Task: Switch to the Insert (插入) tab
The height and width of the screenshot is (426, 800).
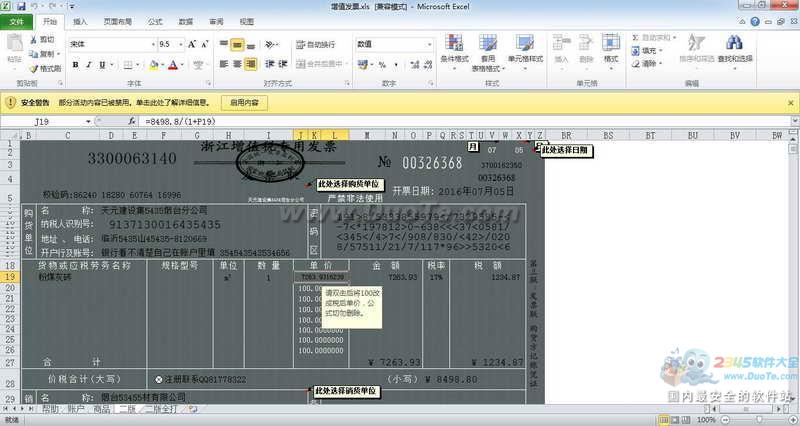Action: pyautogui.click(x=80, y=21)
